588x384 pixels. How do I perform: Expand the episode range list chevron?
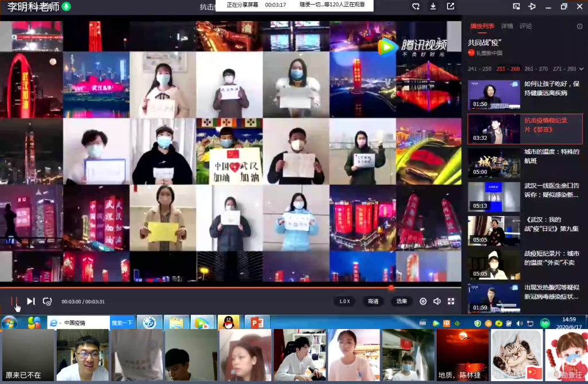[581, 69]
